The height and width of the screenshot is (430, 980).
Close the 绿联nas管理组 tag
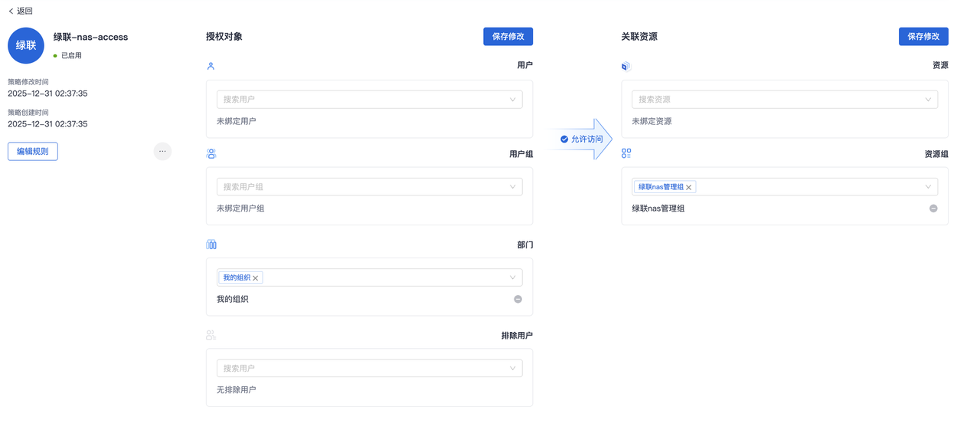point(689,188)
